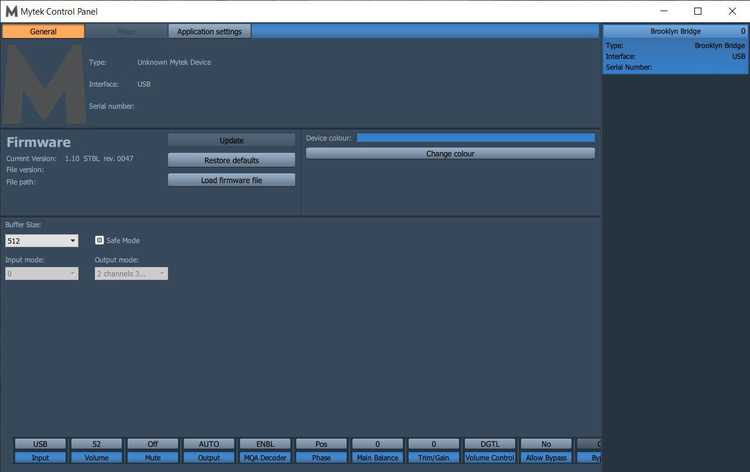750x472 pixels.
Task: Click the Allow Bypass parameter label
Action: click(546, 458)
